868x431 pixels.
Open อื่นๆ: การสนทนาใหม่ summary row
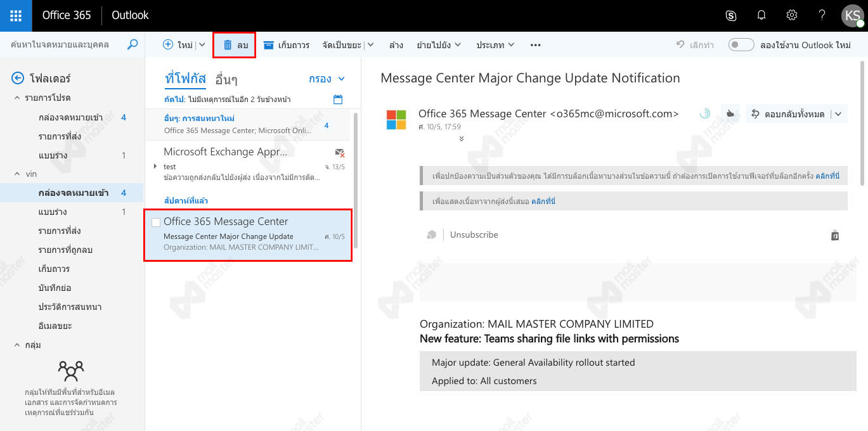[247, 125]
